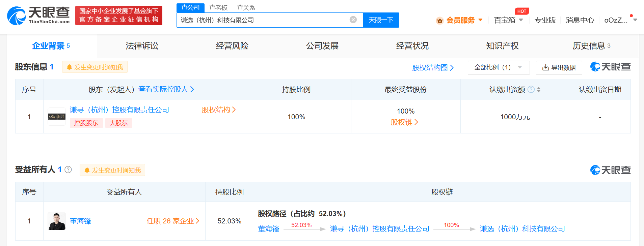Select the 知识产权 tab
The width and height of the screenshot is (644, 246).
pyautogui.click(x=502, y=46)
